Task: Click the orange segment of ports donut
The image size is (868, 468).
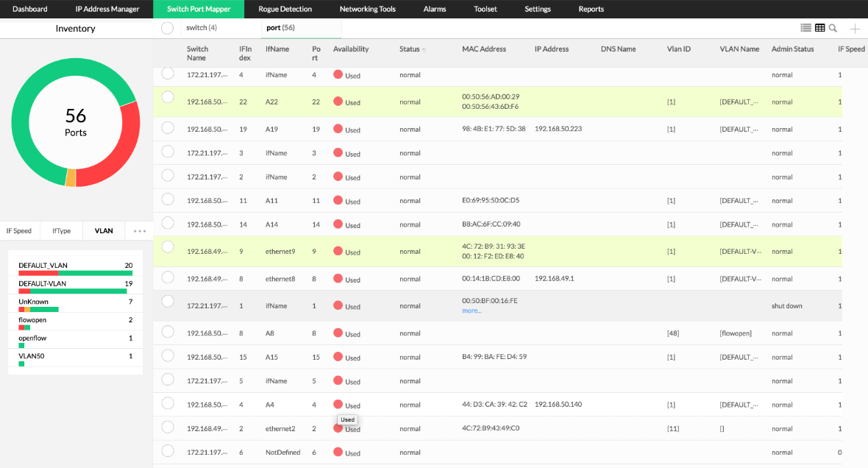Action: tap(71, 177)
